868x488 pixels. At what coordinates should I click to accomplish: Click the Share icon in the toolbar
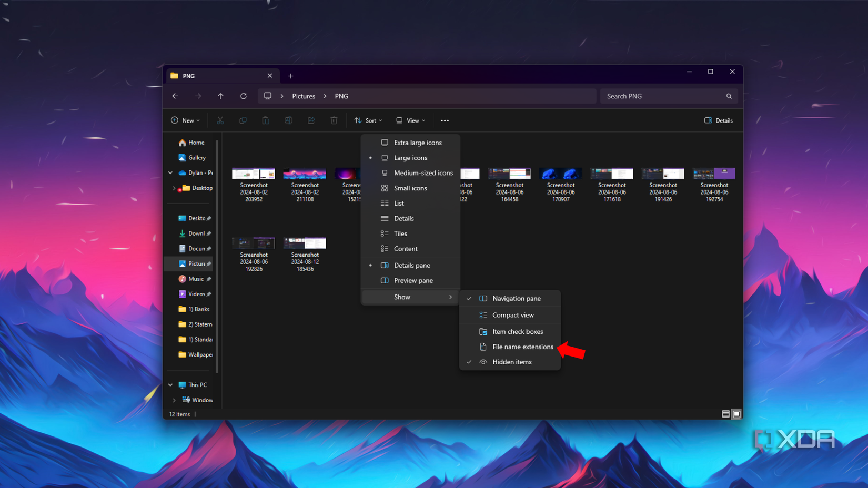click(311, 120)
